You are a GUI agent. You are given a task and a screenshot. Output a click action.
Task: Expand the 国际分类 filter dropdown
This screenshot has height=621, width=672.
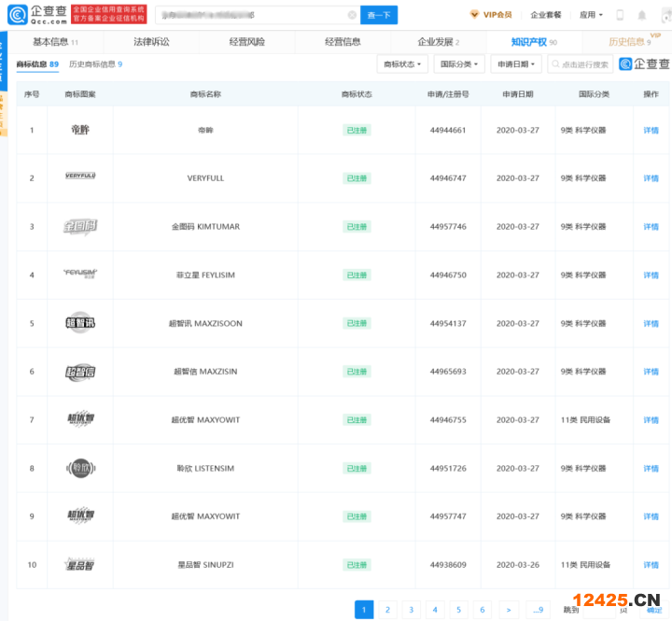459,64
